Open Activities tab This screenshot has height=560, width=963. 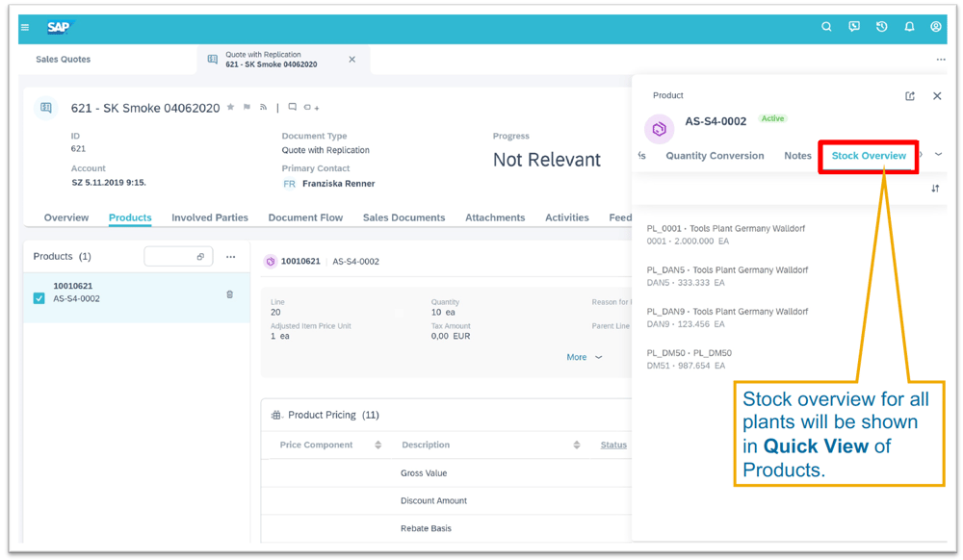567,217
